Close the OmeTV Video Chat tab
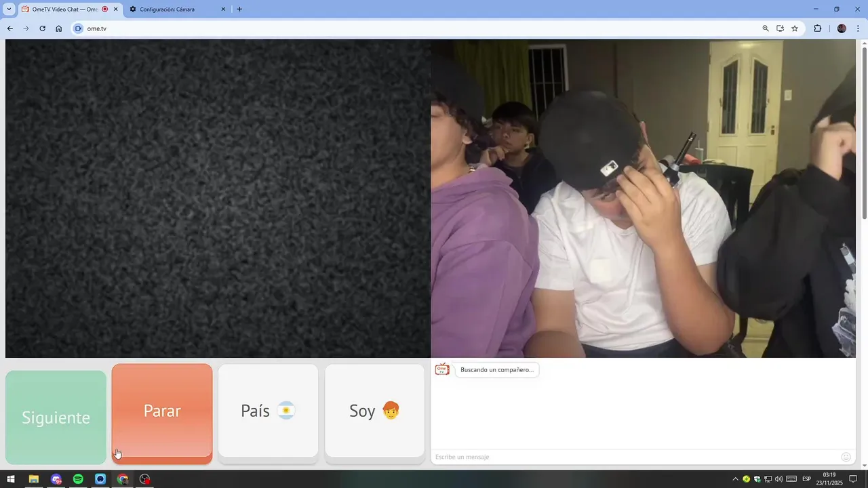The width and height of the screenshot is (868, 488). point(116,9)
